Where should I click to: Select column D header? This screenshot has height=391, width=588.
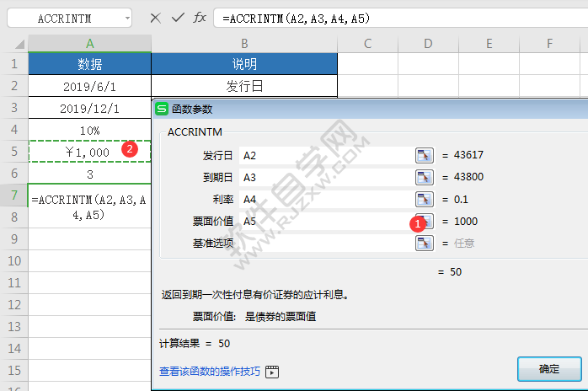[428, 44]
